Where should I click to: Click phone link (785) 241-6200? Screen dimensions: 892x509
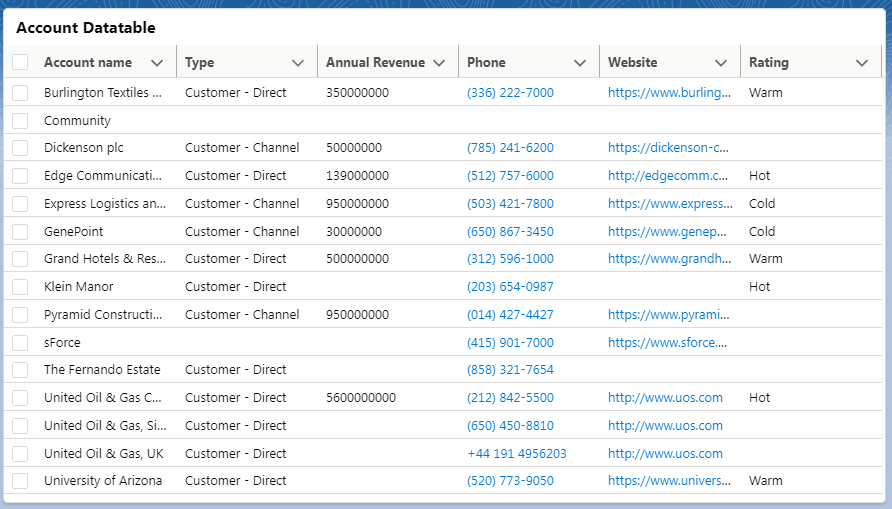[510, 148]
